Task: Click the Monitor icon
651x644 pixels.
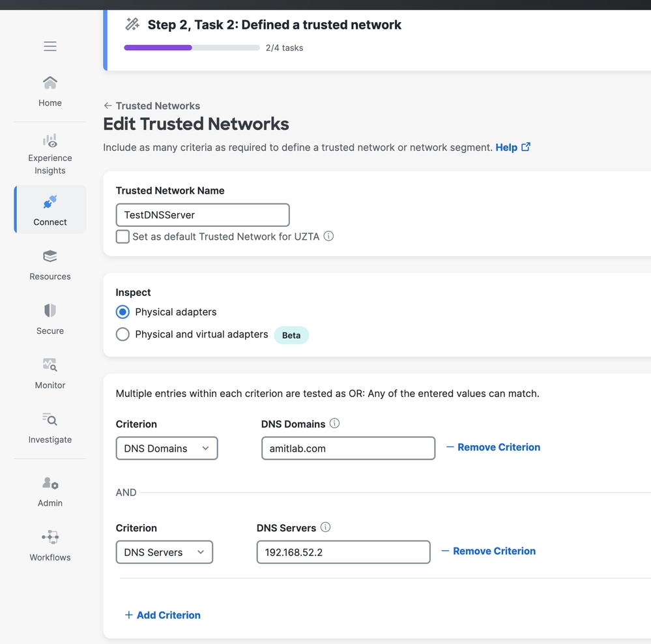Action: click(x=50, y=365)
